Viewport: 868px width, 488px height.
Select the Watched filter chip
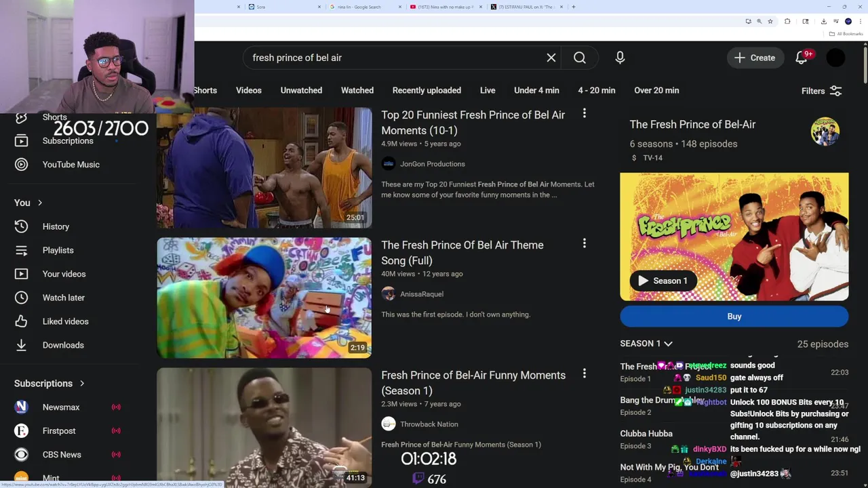pyautogui.click(x=357, y=90)
